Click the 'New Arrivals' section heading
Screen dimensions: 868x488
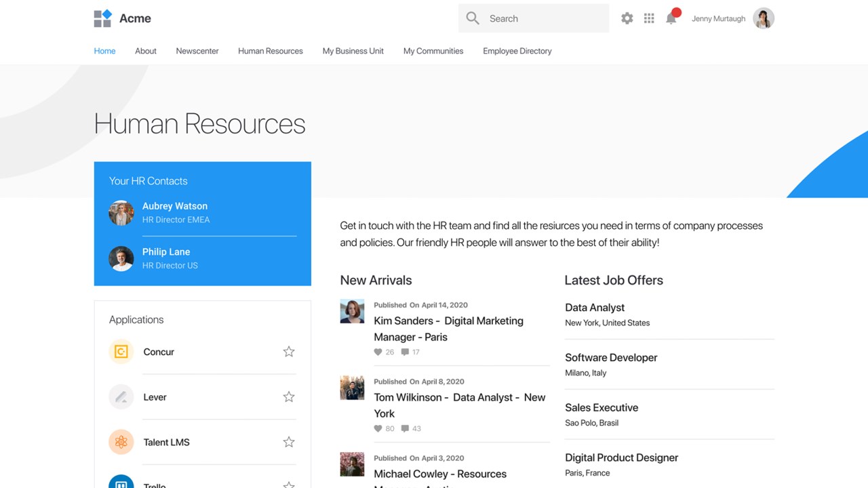[x=376, y=280]
